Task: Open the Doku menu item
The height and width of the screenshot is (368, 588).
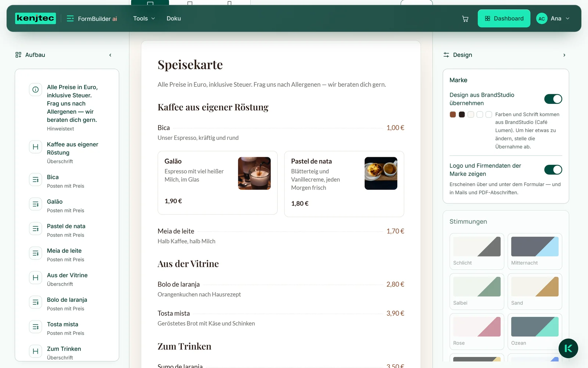Action: tap(173, 18)
